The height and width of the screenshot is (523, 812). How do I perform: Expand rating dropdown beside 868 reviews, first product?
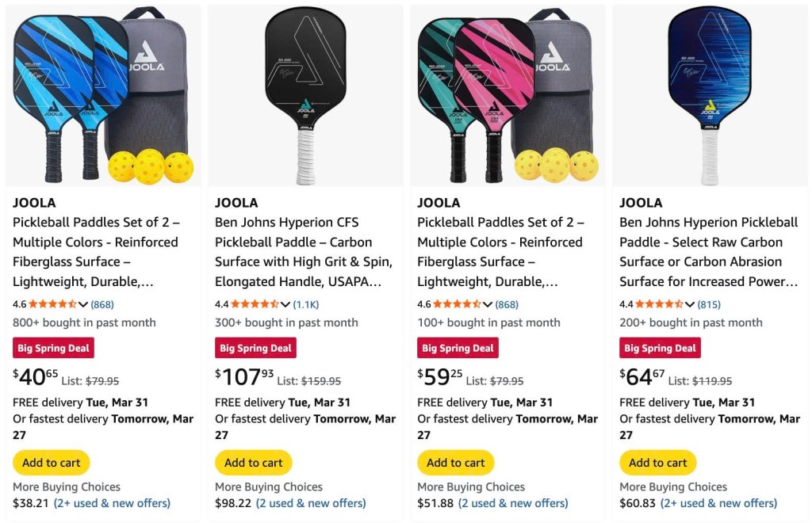(82, 304)
